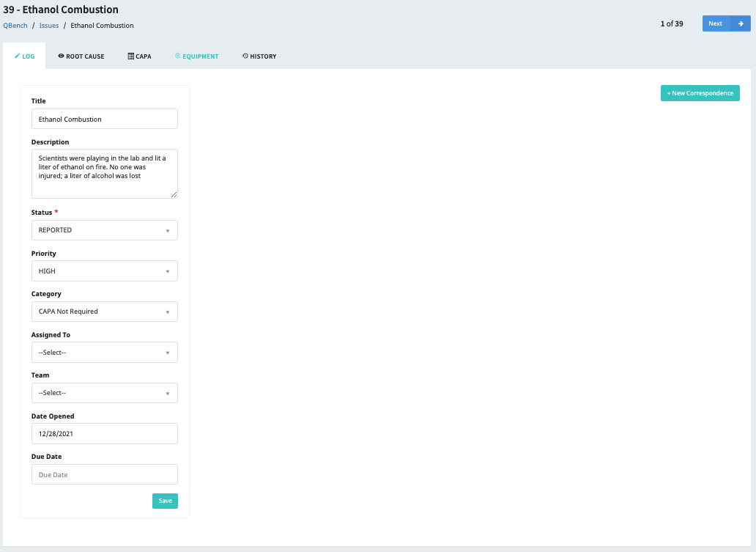This screenshot has width=756, height=552.
Task: Click the '1 of 39' counter text
Action: [672, 23]
